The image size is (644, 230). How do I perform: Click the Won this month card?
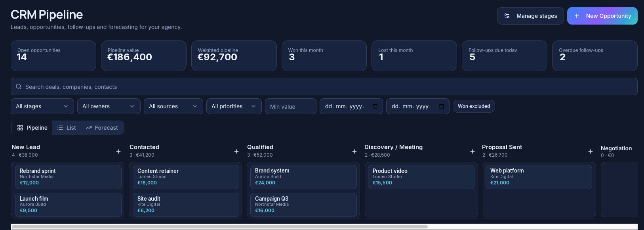pos(324,56)
